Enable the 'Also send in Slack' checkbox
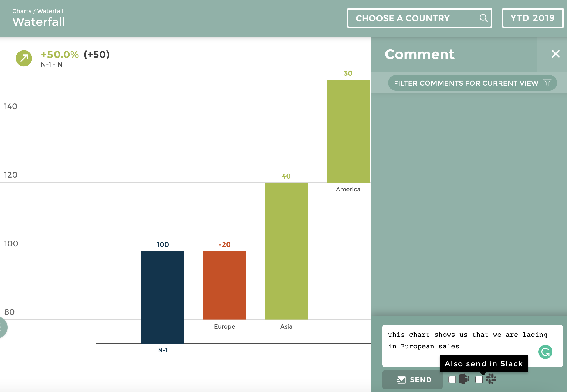Viewport: 567px width, 392px height. [x=479, y=379]
